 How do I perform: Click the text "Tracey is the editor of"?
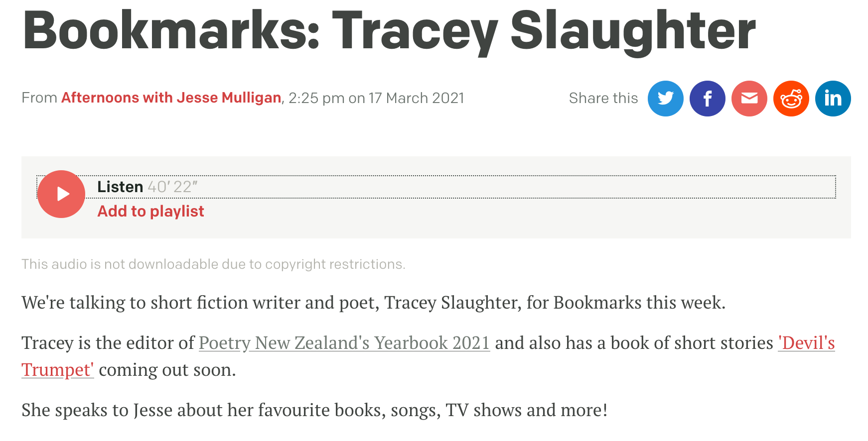coord(108,343)
